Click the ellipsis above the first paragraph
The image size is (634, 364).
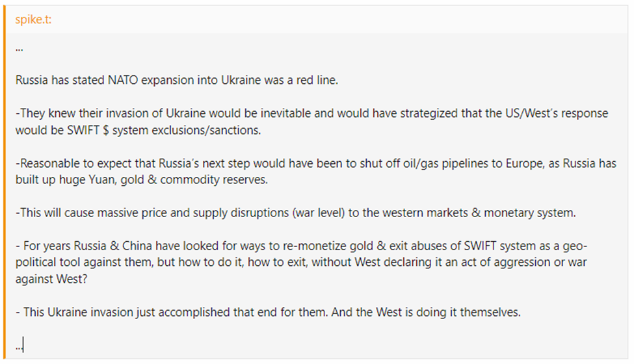click(x=20, y=48)
